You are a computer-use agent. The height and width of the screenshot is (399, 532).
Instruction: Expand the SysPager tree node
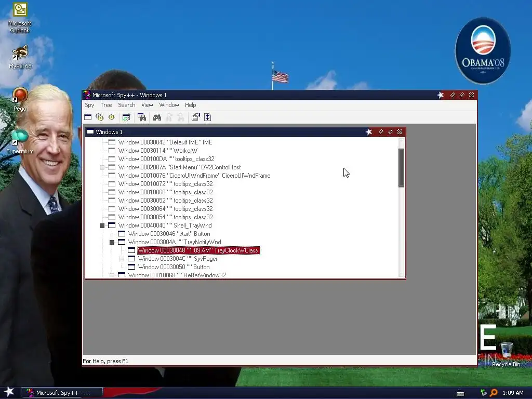coord(122,259)
